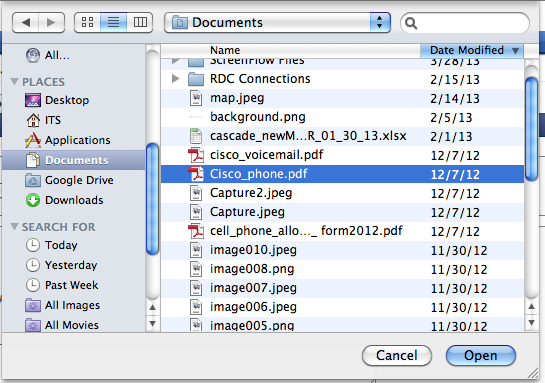The width and height of the screenshot is (545, 383).
Task: Select cell_phone_allo..._ form2012.pdf file
Action: [x=342, y=231]
